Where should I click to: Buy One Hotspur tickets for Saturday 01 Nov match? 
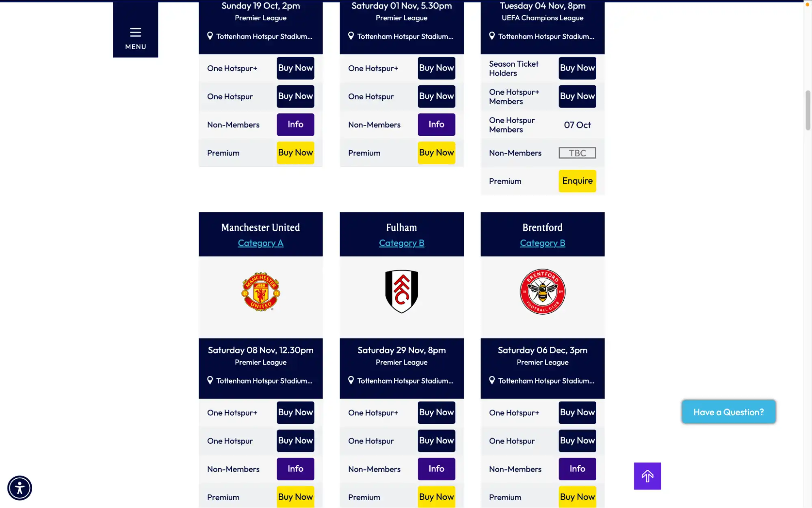[x=436, y=96]
